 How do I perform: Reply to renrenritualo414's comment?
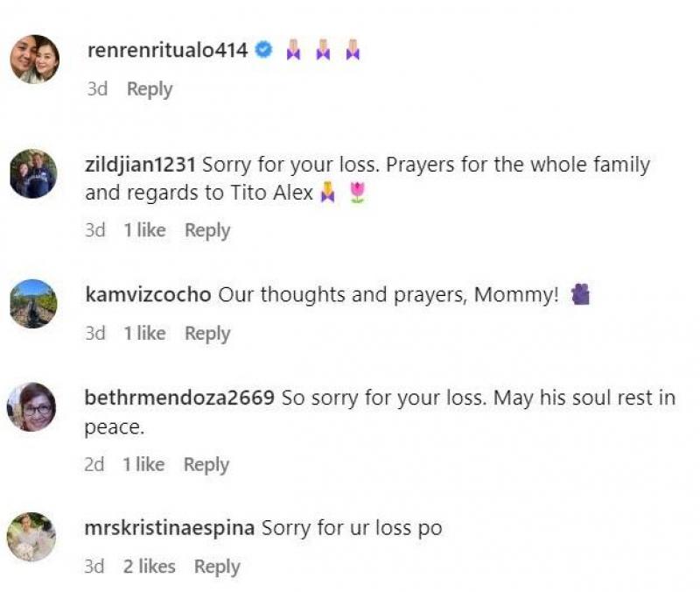pyautogui.click(x=150, y=89)
